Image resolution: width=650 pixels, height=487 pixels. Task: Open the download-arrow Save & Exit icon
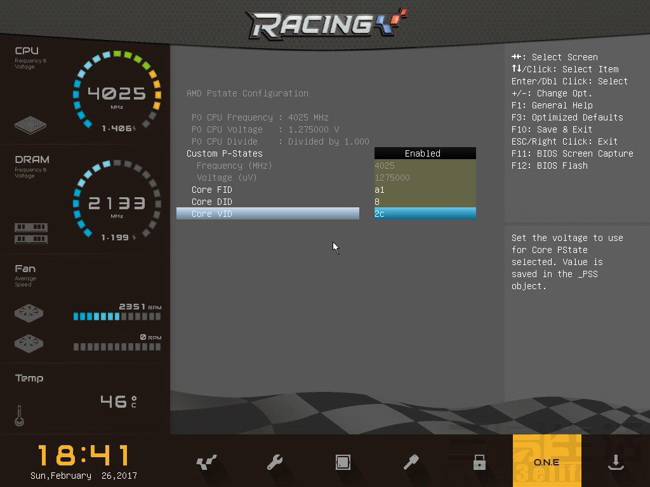point(616,462)
